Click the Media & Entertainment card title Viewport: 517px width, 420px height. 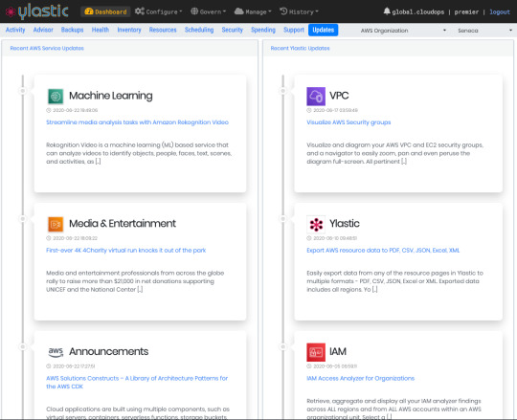tap(123, 223)
